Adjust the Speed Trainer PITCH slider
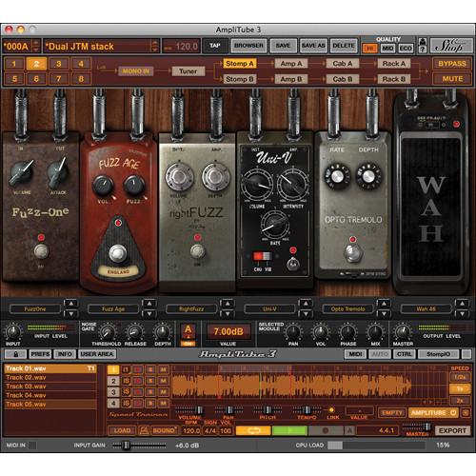This screenshot has height=476, width=476. pos(268,409)
